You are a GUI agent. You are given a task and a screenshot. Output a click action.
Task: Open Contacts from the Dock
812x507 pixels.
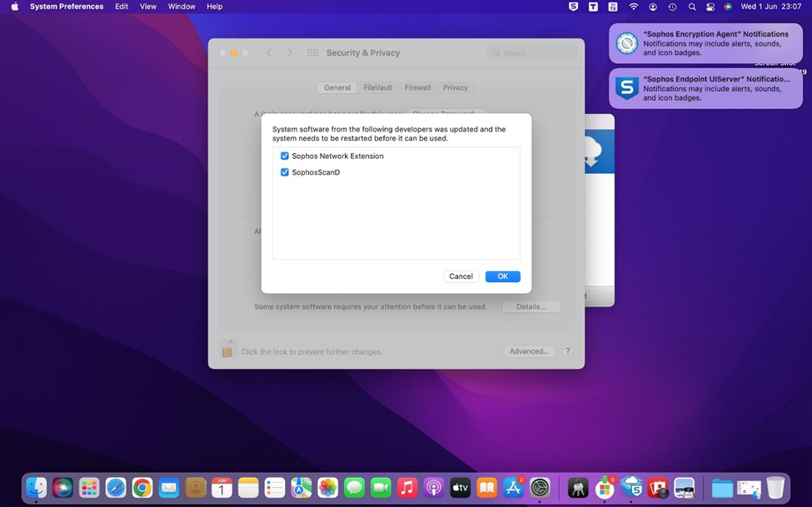coord(195,488)
